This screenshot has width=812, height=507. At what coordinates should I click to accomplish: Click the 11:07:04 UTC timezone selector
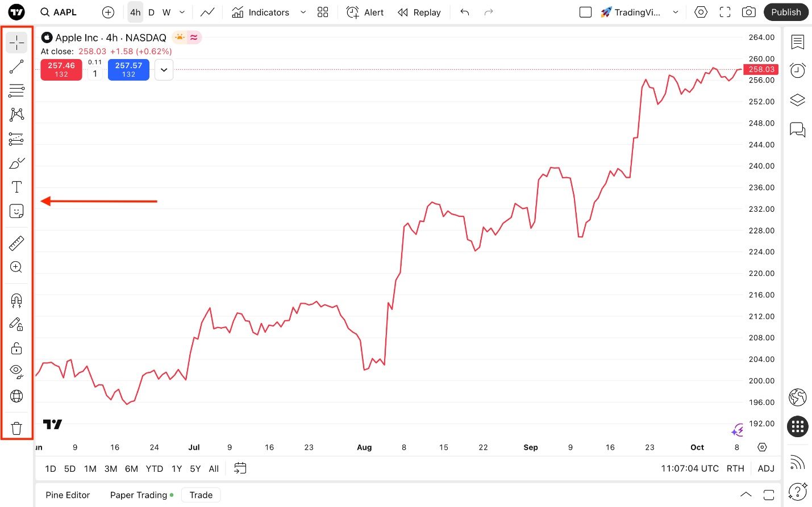[690, 468]
